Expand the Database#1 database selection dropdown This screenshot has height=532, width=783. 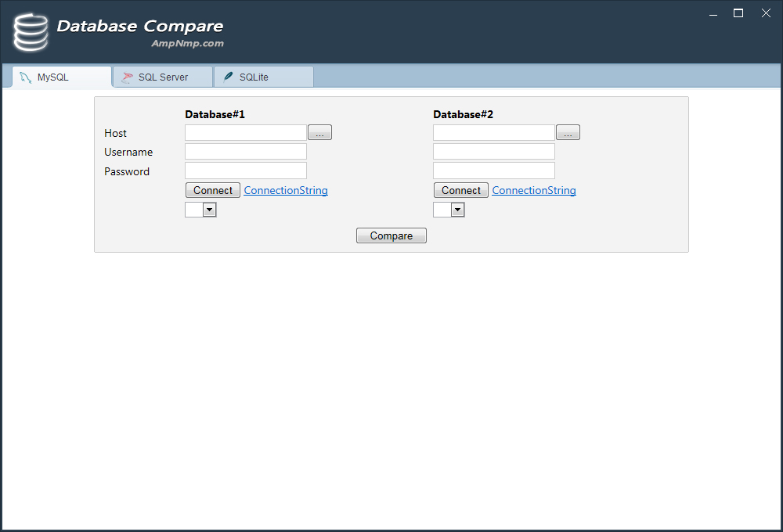pos(209,210)
